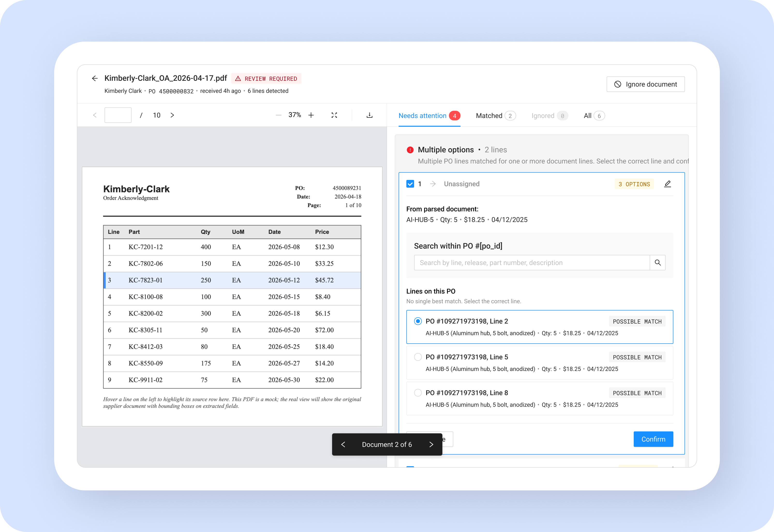Zoom out of the PDF preview
This screenshot has height=532, width=774.
tap(278, 115)
